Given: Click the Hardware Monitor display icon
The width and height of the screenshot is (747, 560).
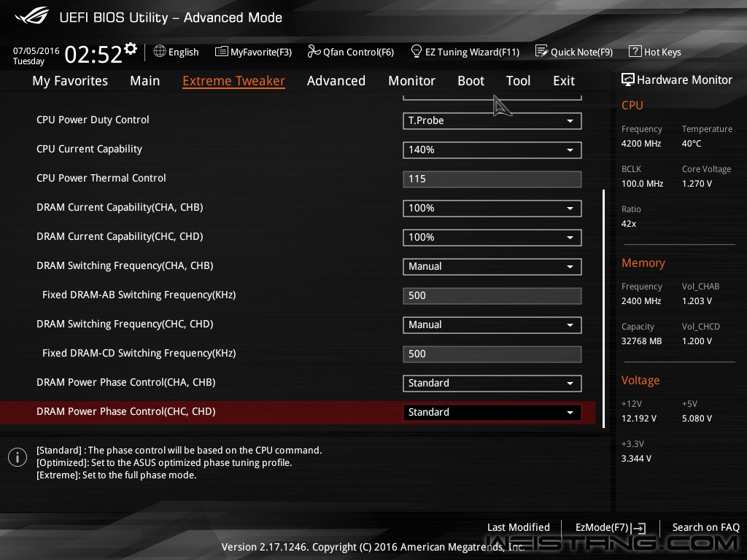Looking at the screenshot, I should coord(628,79).
